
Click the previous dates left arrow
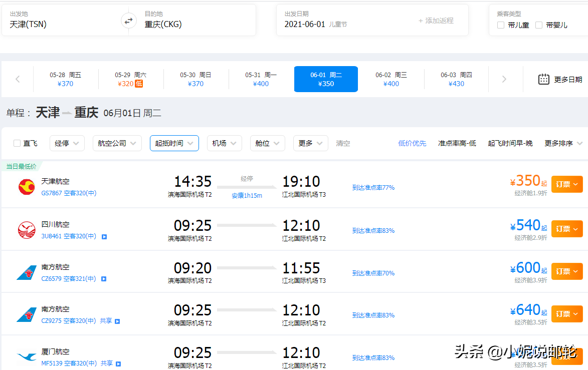[18, 79]
